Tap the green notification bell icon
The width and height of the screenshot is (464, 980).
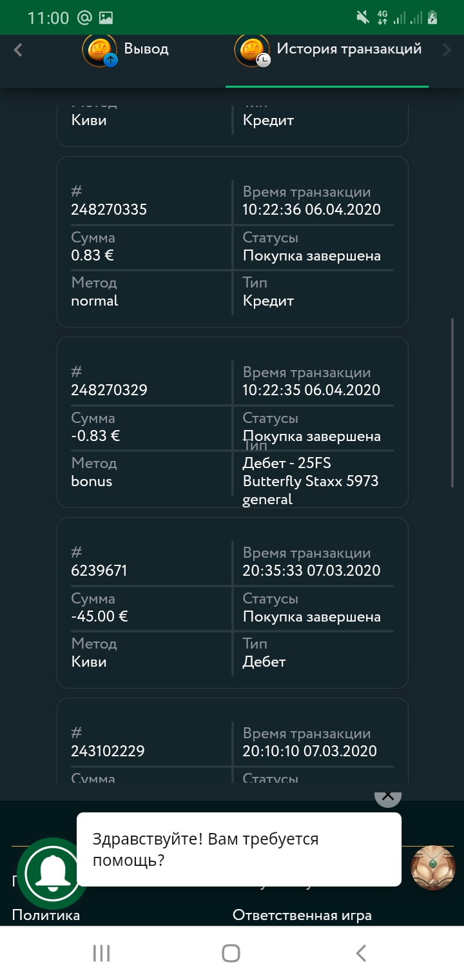53,873
